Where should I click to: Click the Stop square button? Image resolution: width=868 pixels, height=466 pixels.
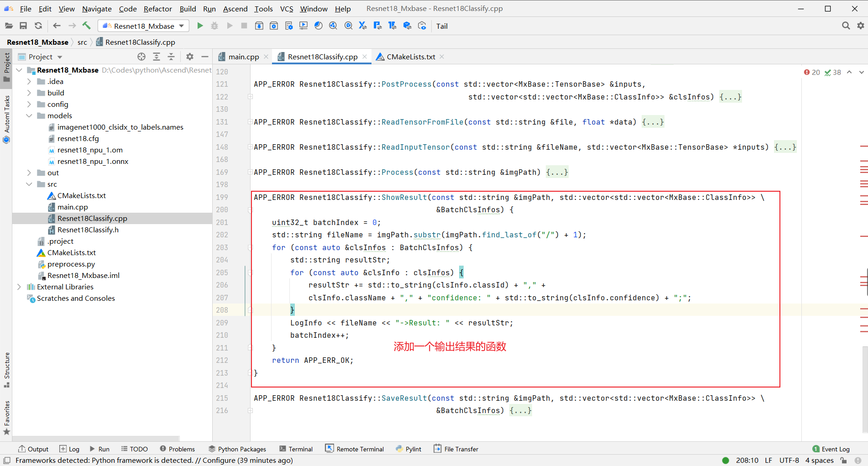(x=244, y=26)
